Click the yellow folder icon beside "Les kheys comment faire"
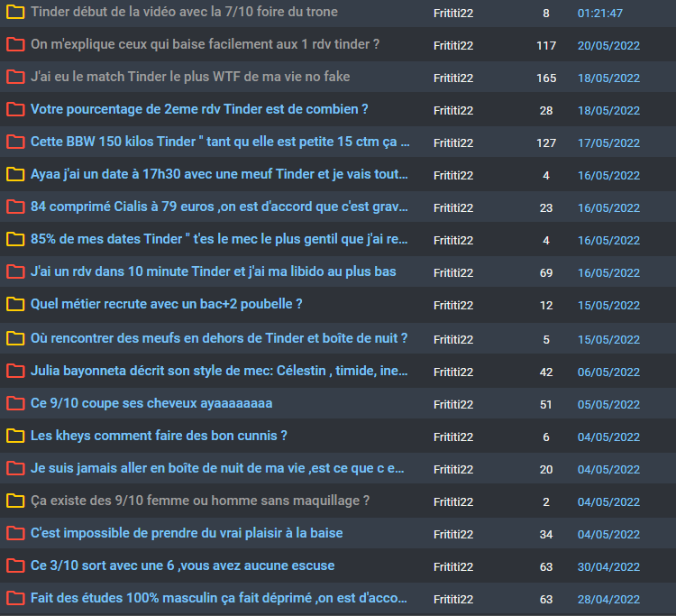The height and width of the screenshot is (616, 676). pos(14,437)
